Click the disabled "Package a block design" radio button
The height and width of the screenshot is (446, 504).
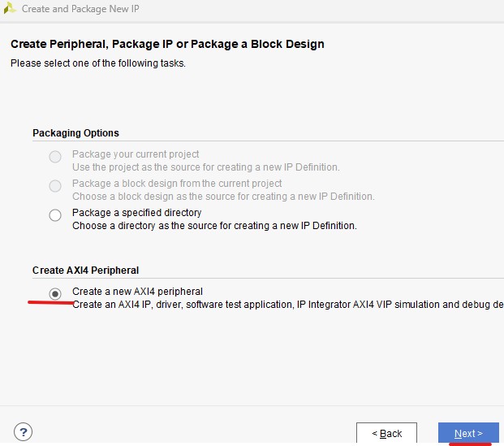point(55,186)
